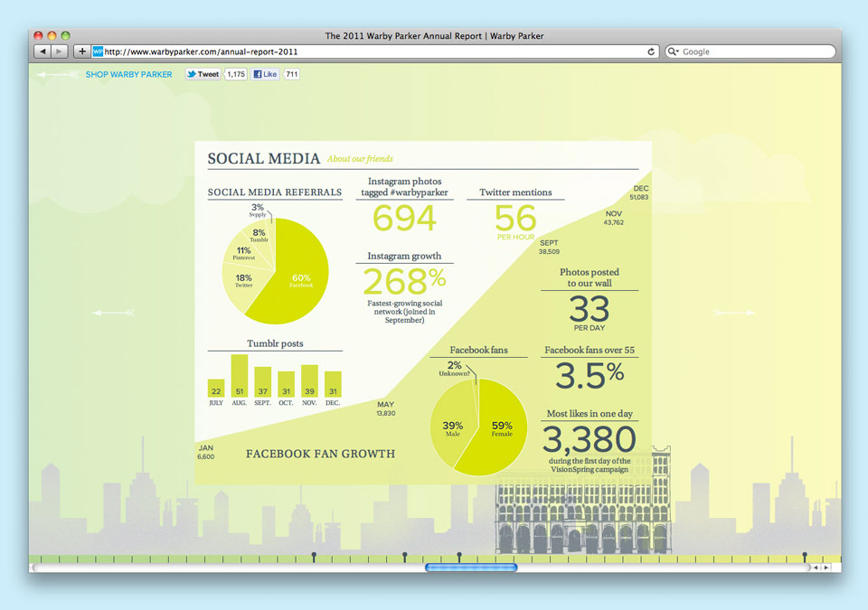Click the 711 likes count bubble
868x610 pixels.
click(x=292, y=74)
